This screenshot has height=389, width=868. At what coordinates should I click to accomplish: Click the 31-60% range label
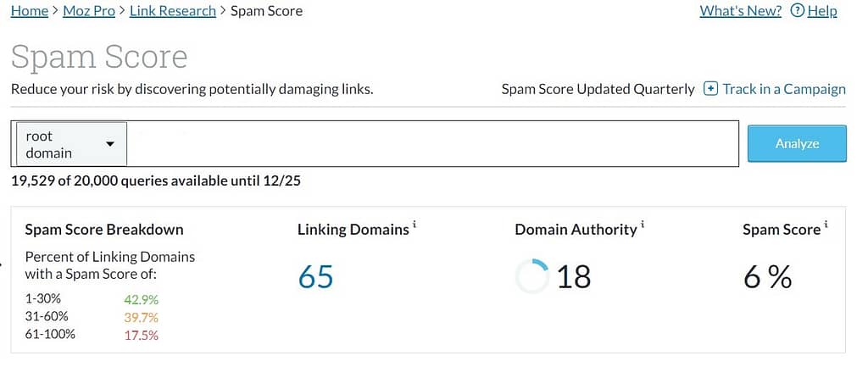pyautogui.click(x=47, y=316)
